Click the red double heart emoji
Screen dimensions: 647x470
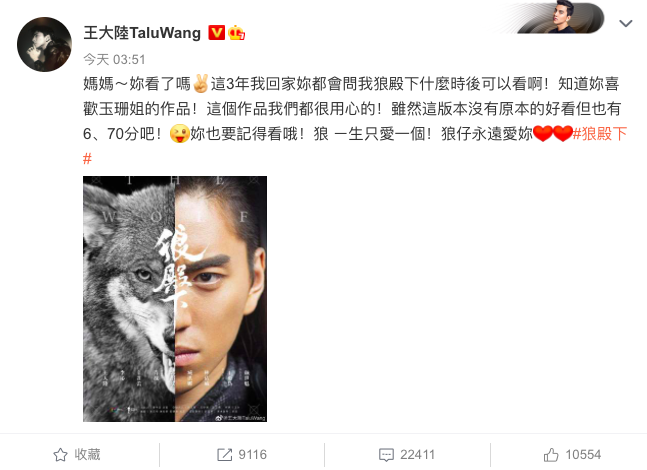click(553, 133)
